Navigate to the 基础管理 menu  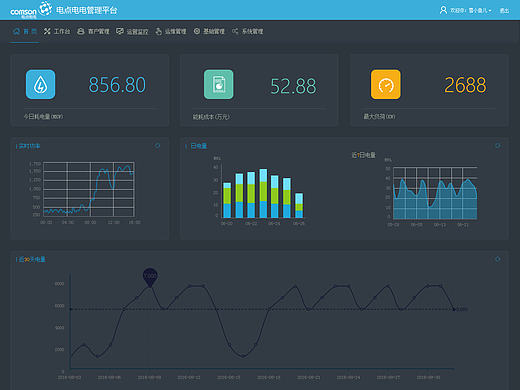[209, 31]
